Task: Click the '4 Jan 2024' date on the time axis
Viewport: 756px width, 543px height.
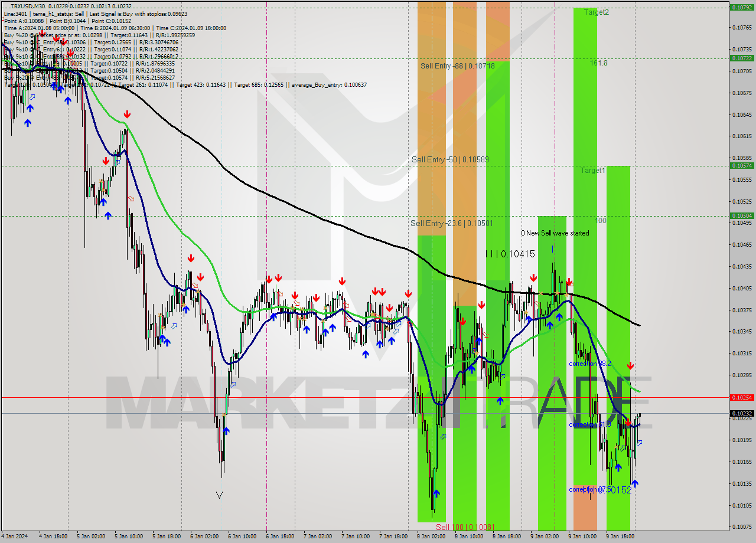Action: coord(14,537)
